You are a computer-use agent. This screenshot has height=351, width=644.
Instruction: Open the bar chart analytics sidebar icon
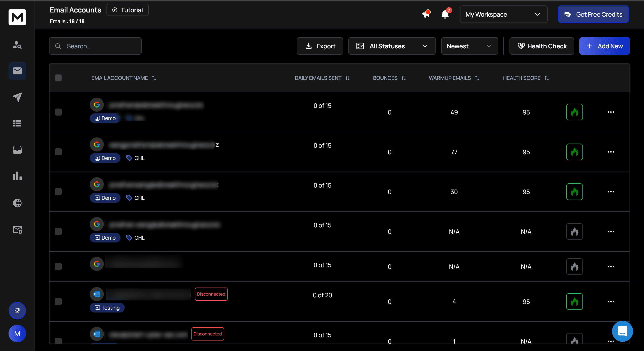click(17, 176)
